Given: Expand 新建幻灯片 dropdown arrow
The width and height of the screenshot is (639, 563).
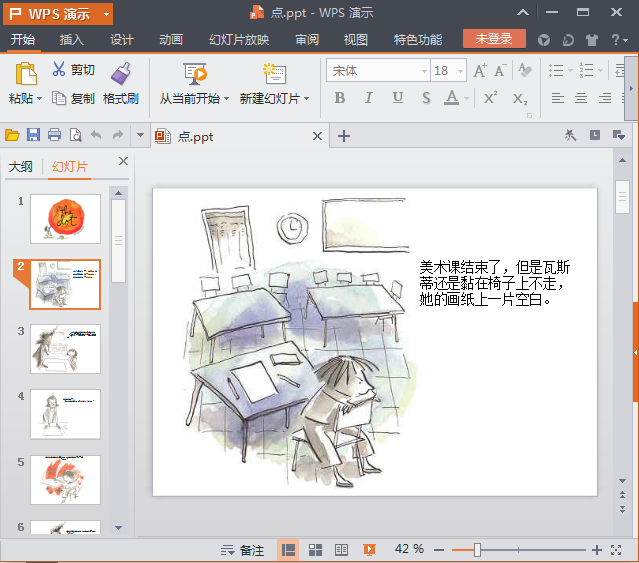Looking at the screenshot, I should [x=306, y=99].
